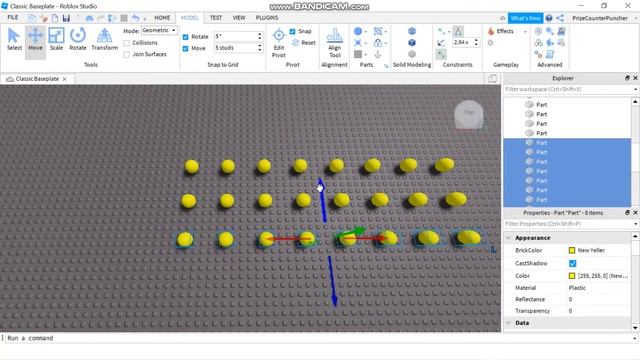Toggle the CastShadow property checkbox
The width and height of the screenshot is (640, 360).
tap(572, 263)
